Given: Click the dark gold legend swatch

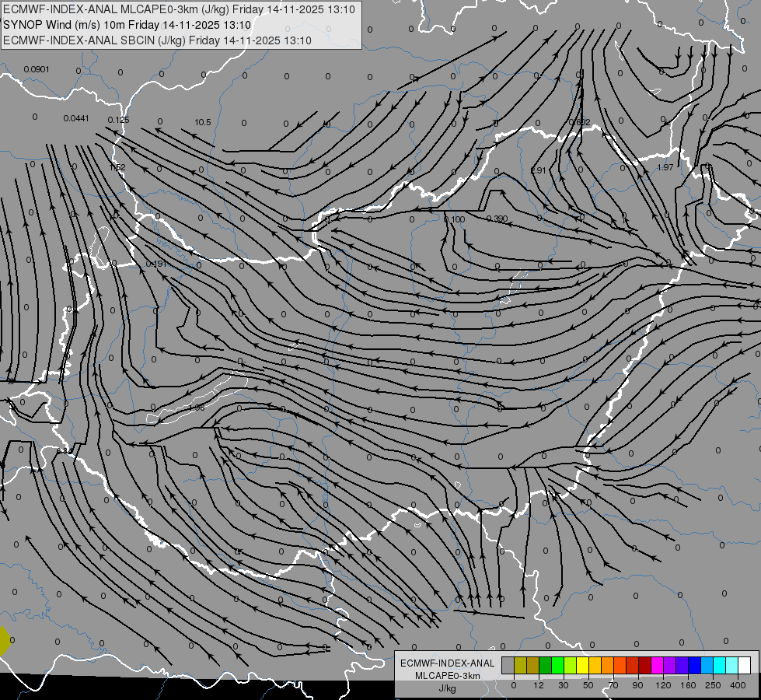Looking at the screenshot, I should [533, 665].
